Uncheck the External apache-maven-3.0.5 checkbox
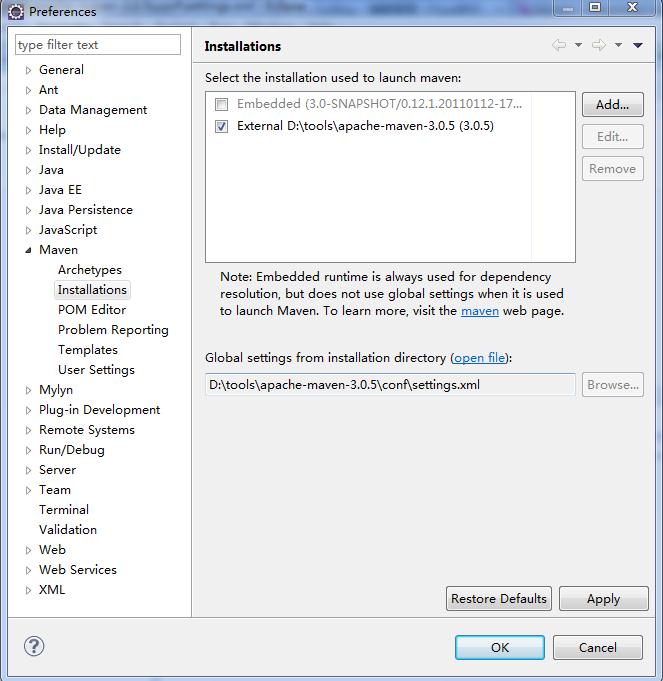Viewport: 663px width, 681px height. (221, 126)
